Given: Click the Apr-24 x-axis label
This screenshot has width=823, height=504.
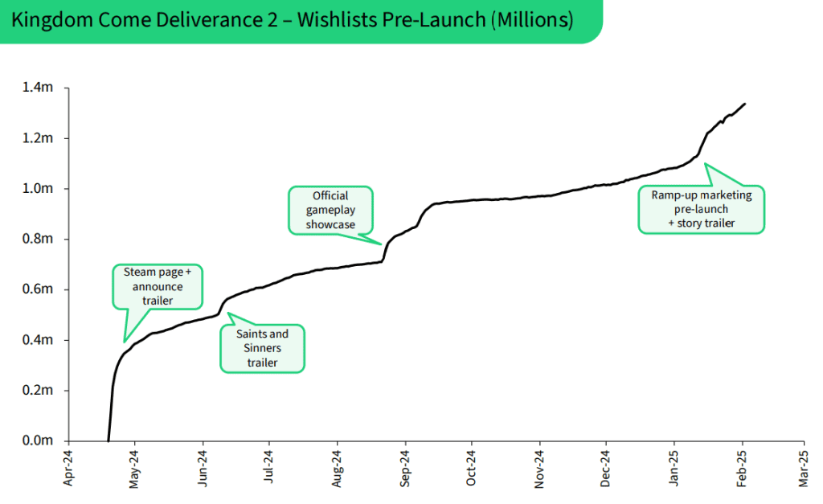Looking at the screenshot, I should pos(68,468).
